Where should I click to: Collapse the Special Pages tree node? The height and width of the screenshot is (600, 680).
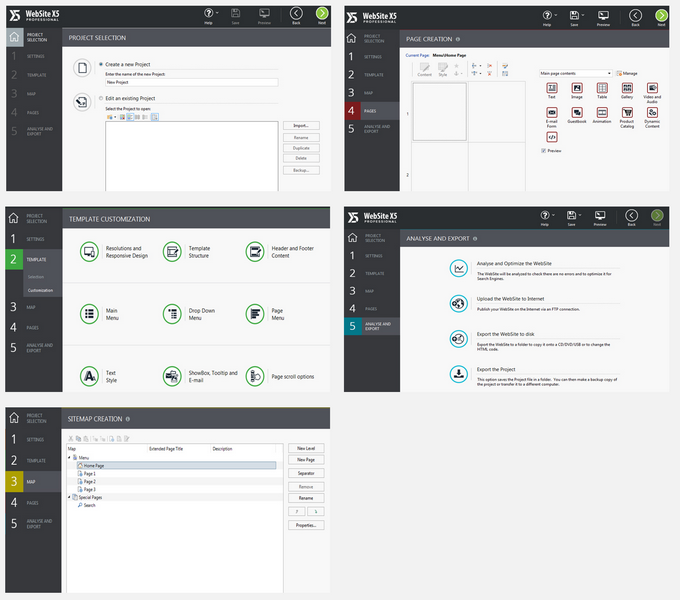pos(69,497)
